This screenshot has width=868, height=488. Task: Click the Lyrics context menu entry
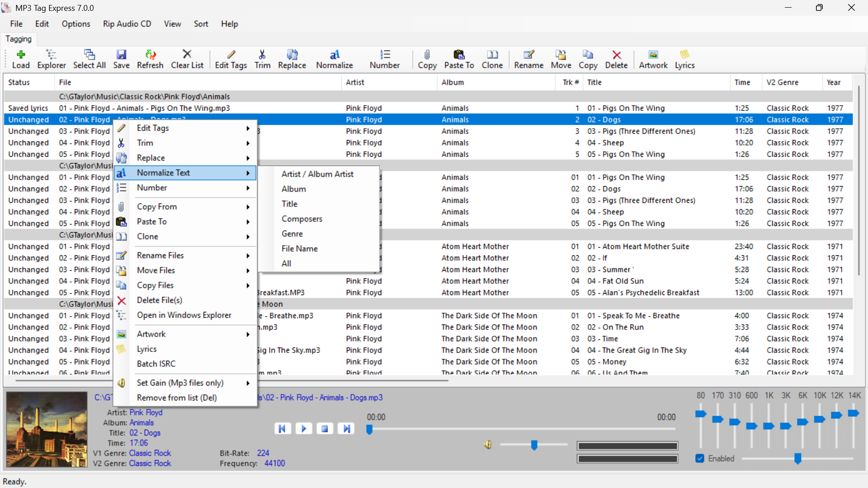185,349
